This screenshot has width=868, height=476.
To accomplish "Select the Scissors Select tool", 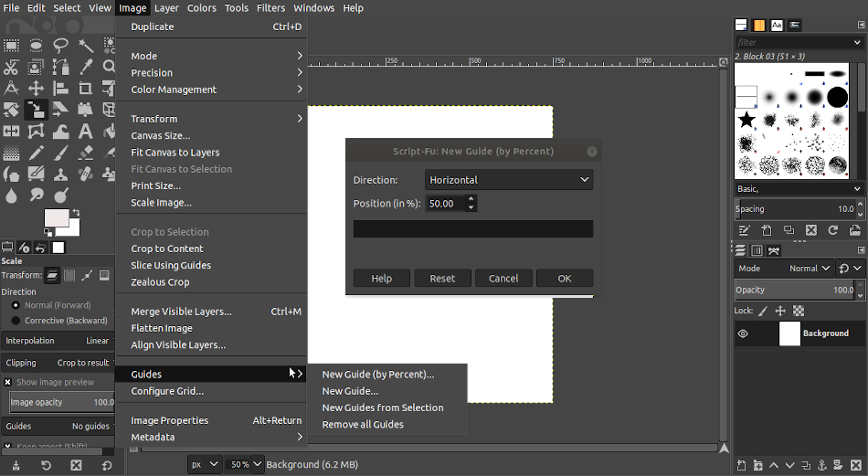I will (11, 67).
